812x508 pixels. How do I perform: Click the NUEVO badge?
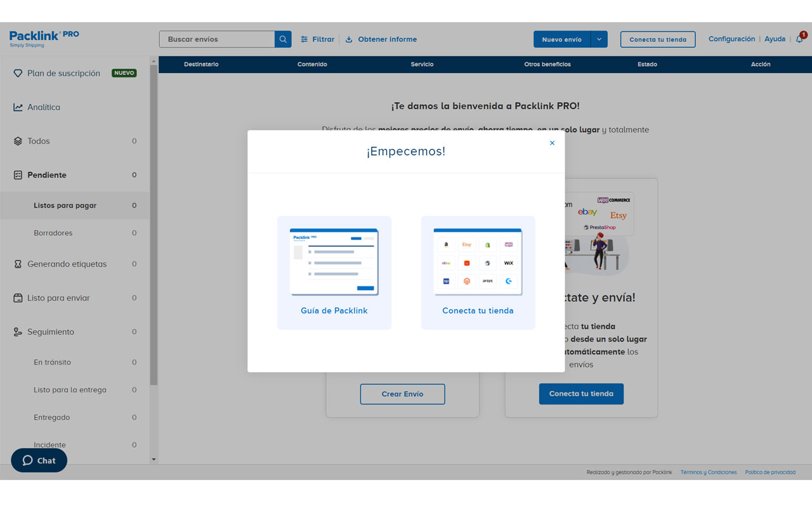124,73
